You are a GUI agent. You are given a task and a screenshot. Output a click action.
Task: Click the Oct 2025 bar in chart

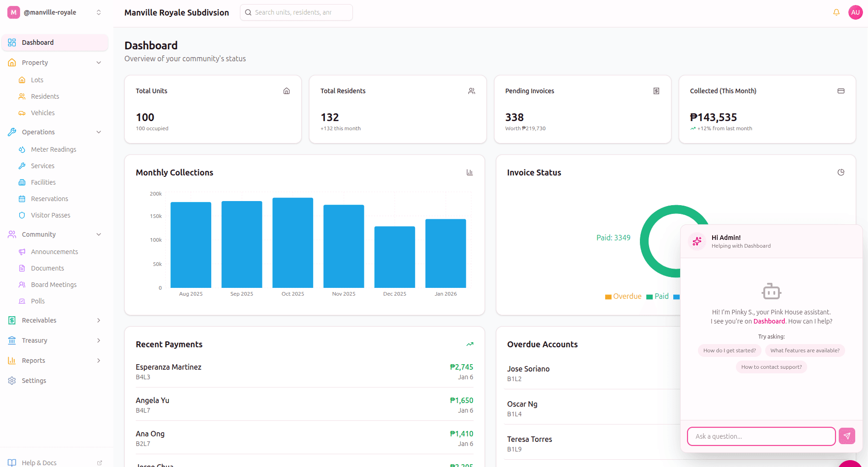[293, 242]
